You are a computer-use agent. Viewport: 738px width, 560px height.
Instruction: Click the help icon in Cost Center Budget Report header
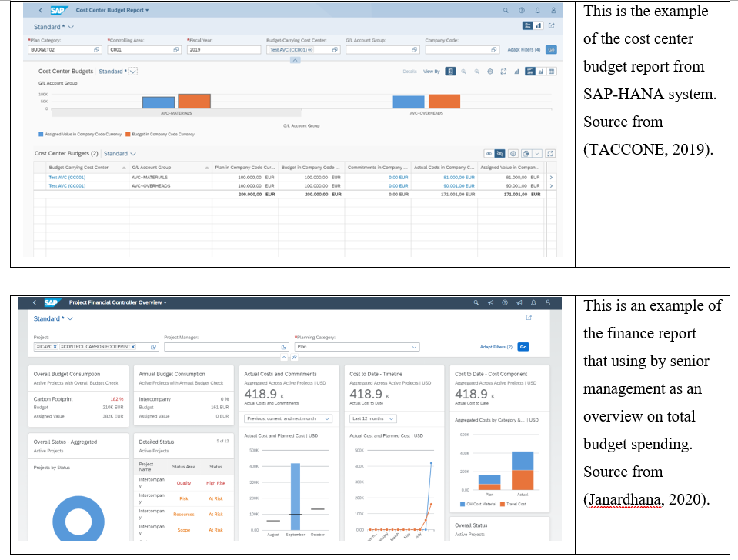522,10
